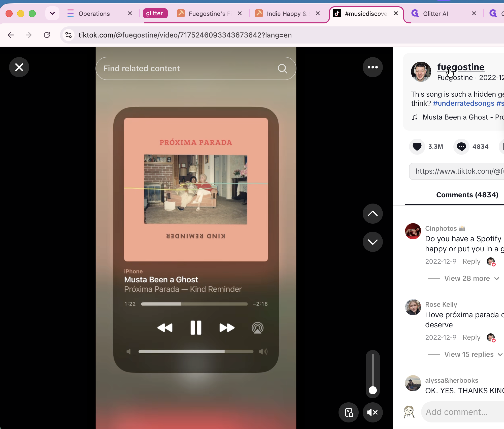Click the browser address bar URL
Screen dimensions: 504x429
(185, 35)
